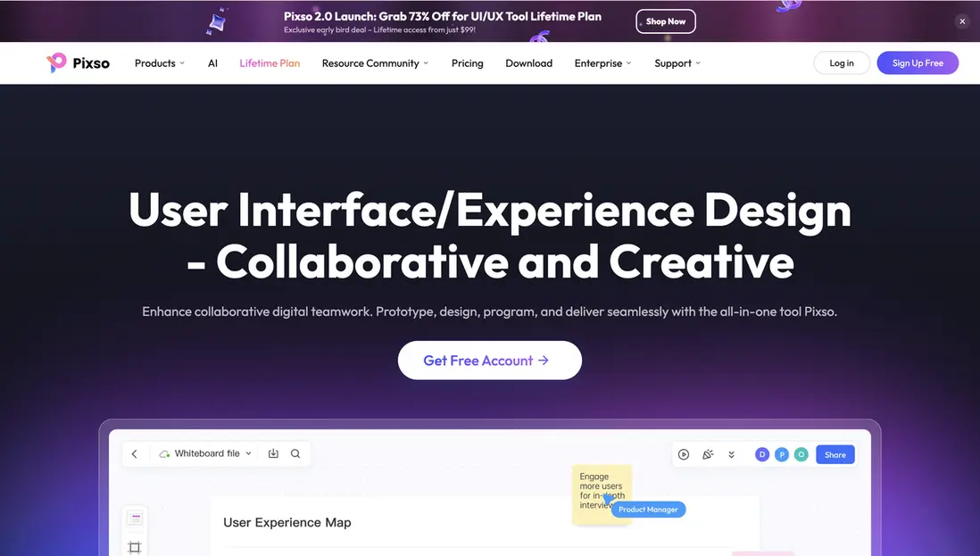
Task: Expand the Enterprise dropdown menu
Action: 603,63
